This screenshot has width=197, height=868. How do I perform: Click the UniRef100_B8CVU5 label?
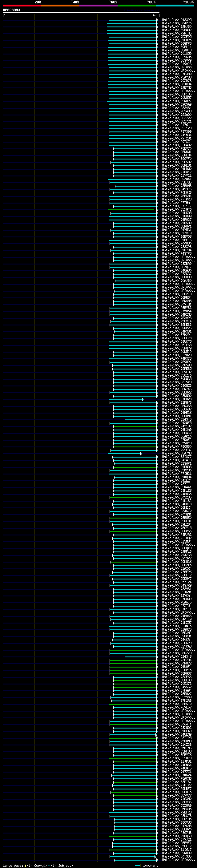[177, 822]
